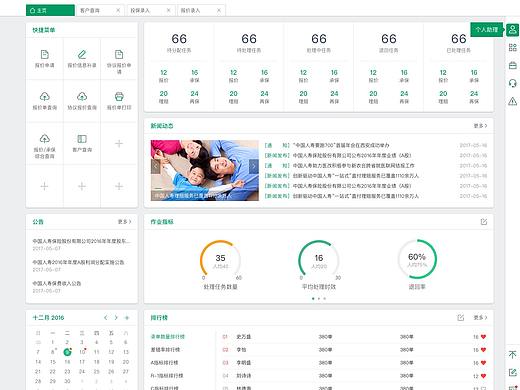Image resolution: width=520 pixels, height=390 pixels.
Task: Open the first 公告 announcement
Action: coord(82,241)
